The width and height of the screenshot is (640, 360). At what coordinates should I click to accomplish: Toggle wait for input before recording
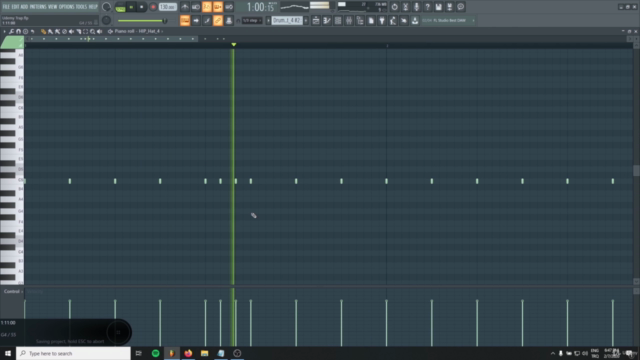pos(196,7)
